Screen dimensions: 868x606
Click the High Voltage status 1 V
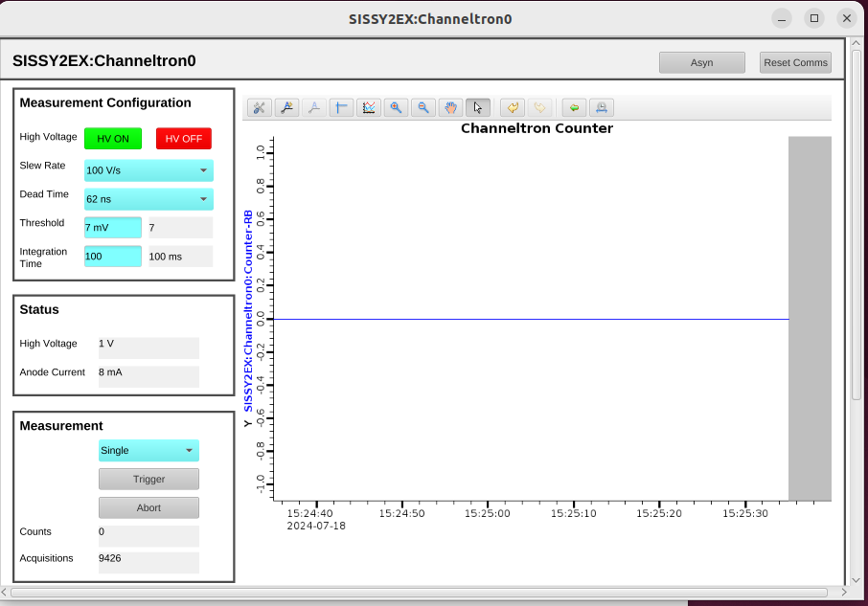tap(148, 348)
